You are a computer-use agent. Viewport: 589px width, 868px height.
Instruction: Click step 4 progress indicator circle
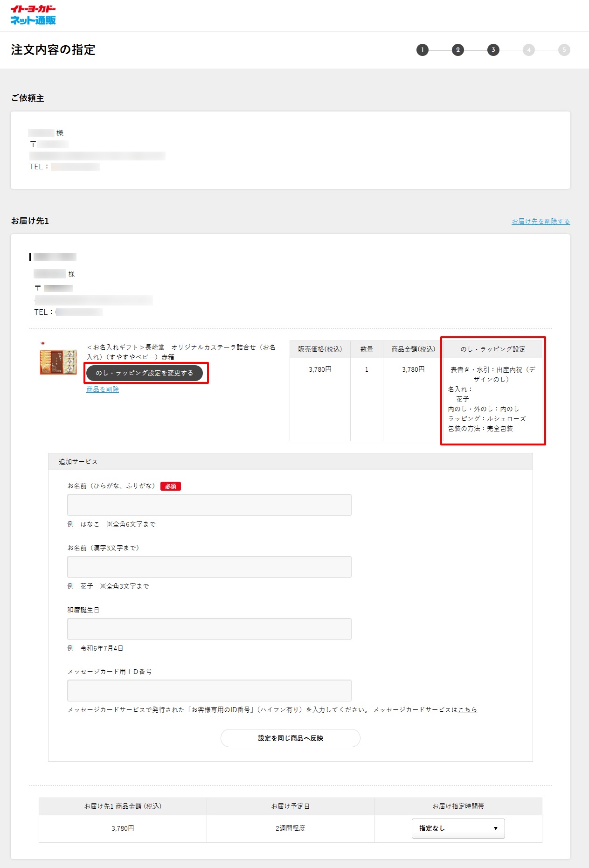tap(528, 50)
